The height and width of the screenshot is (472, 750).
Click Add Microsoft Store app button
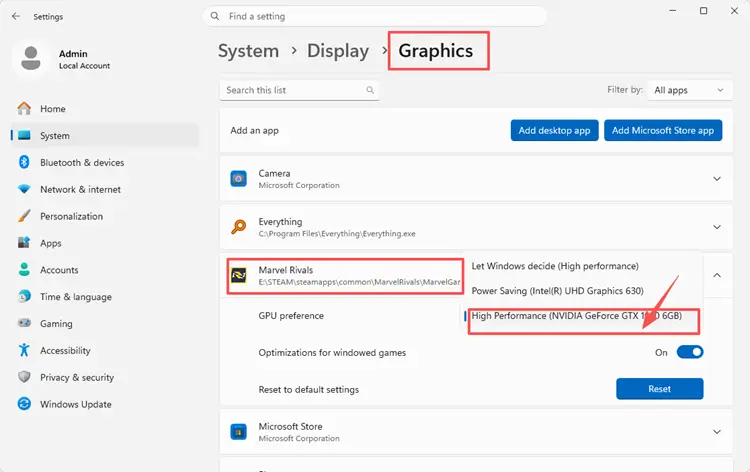pyautogui.click(x=663, y=130)
